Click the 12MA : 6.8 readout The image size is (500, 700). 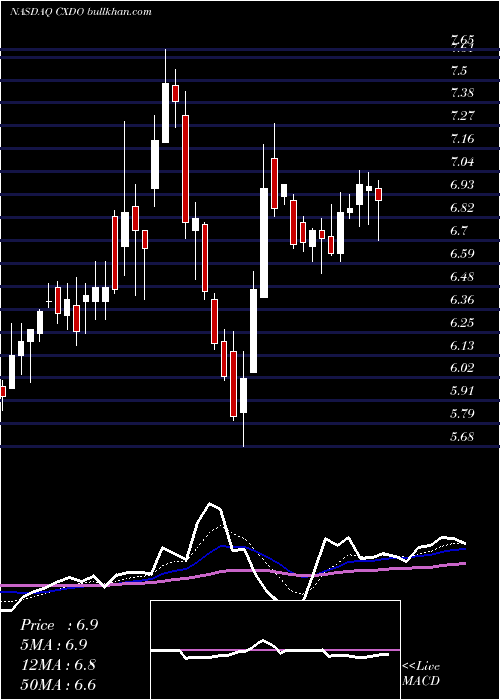(x=57, y=665)
